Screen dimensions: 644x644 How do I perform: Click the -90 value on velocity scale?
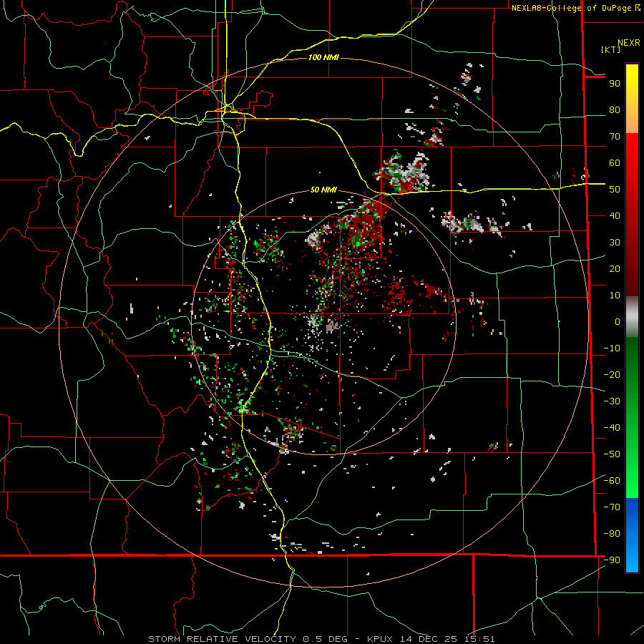[612, 560]
